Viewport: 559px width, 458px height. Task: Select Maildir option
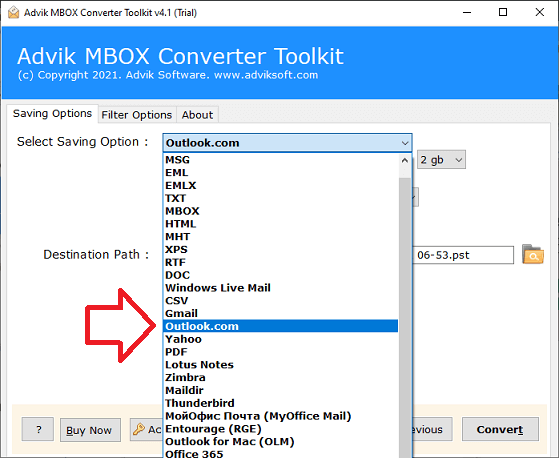point(281,390)
